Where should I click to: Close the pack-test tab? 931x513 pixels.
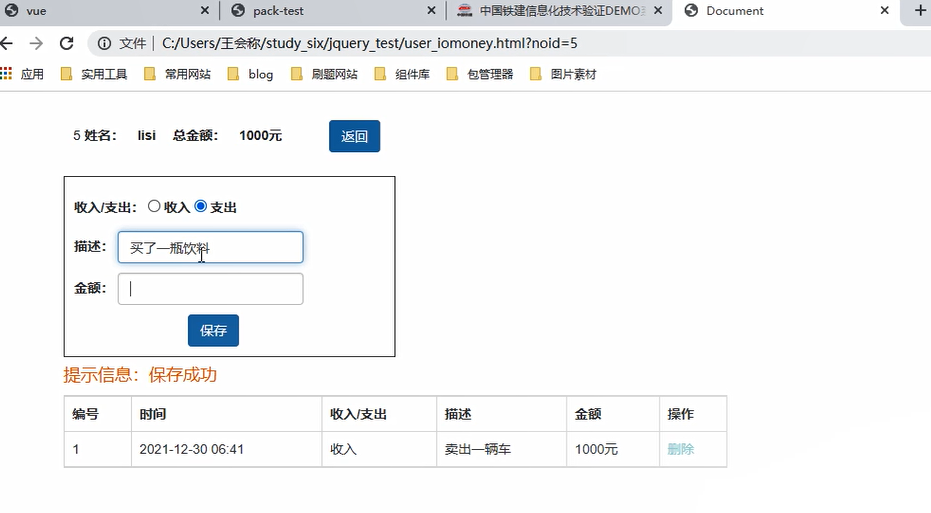(432, 11)
